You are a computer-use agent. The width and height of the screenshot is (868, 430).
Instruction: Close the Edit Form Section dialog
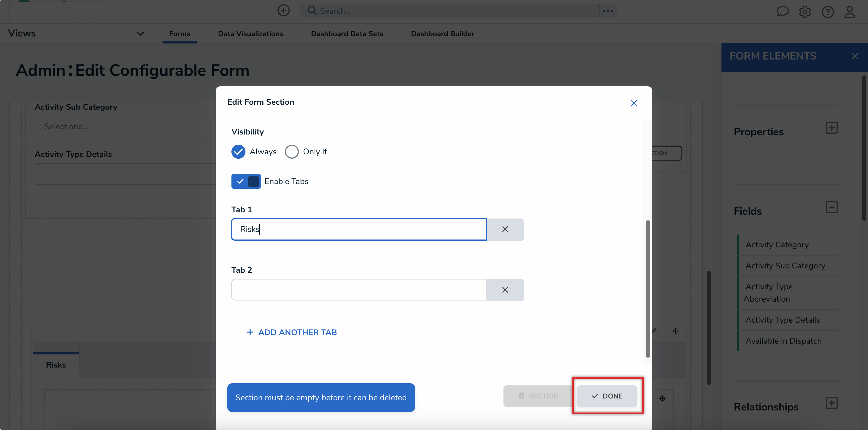[x=634, y=103]
